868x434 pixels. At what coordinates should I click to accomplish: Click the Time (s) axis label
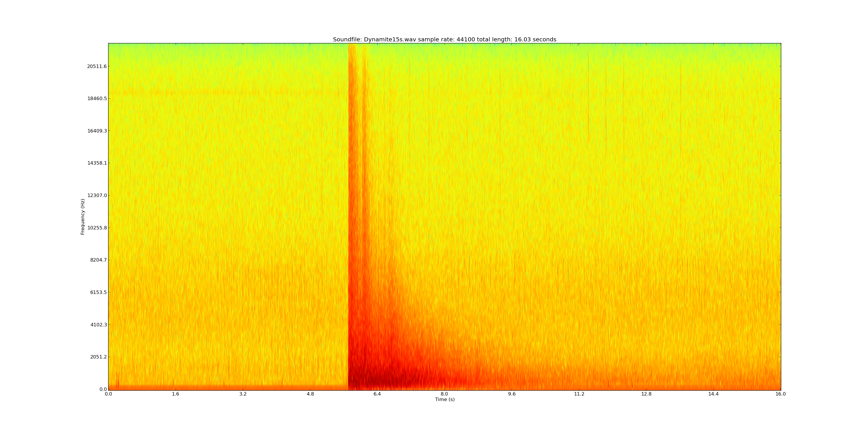(x=444, y=399)
